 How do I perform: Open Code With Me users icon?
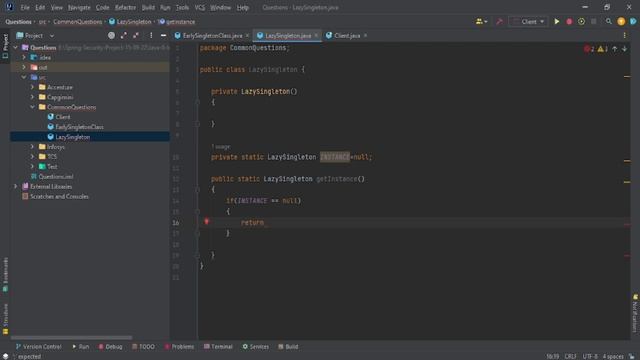coord(481,22)
